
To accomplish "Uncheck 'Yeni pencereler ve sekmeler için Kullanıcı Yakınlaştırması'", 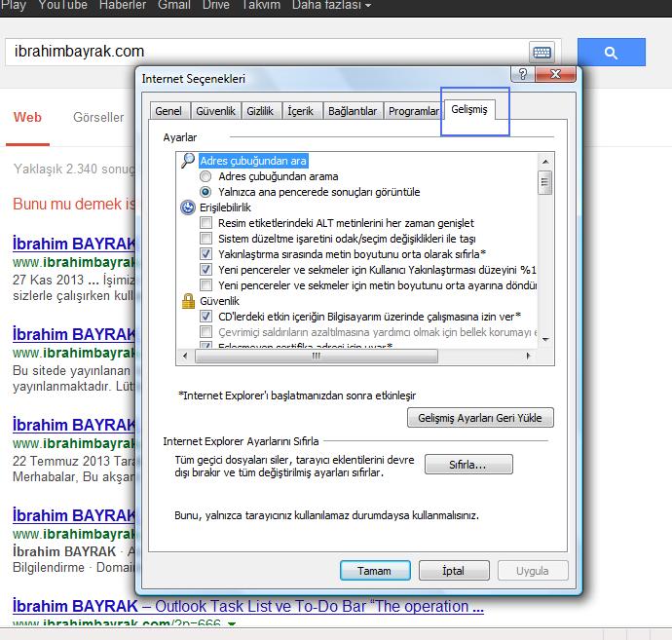I will tap(206, 270).
